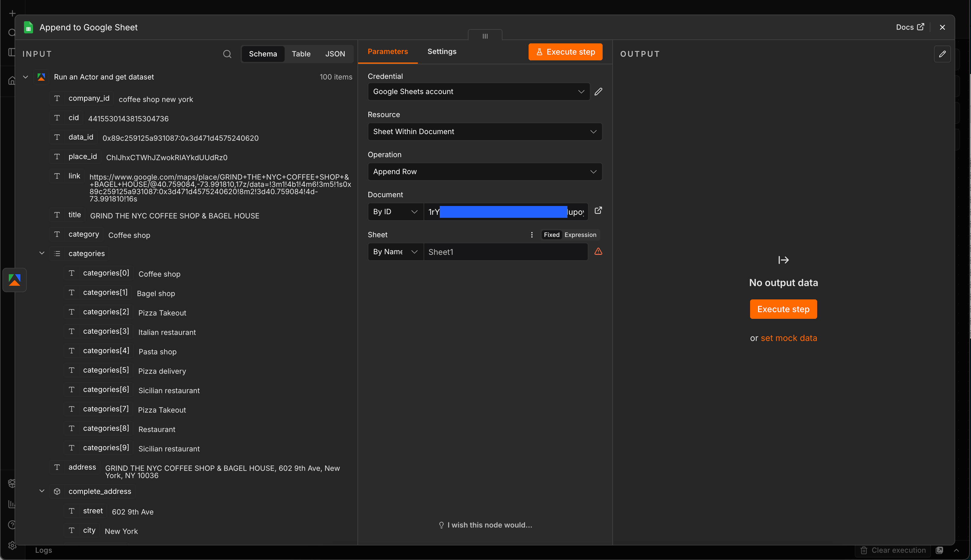
Task: Click the settings gear icon in the left sidebar
Action: click(12, 545)
